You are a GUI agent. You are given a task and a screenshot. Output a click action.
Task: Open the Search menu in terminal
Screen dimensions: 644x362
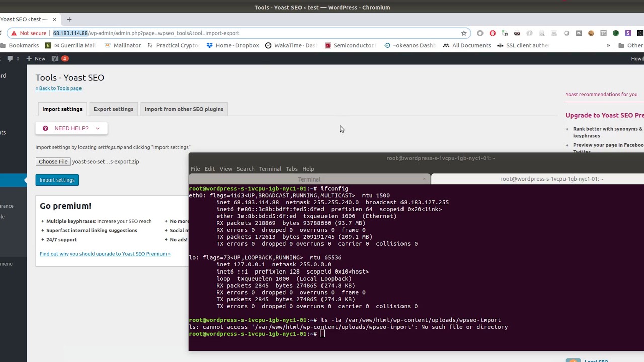(246, 169)
